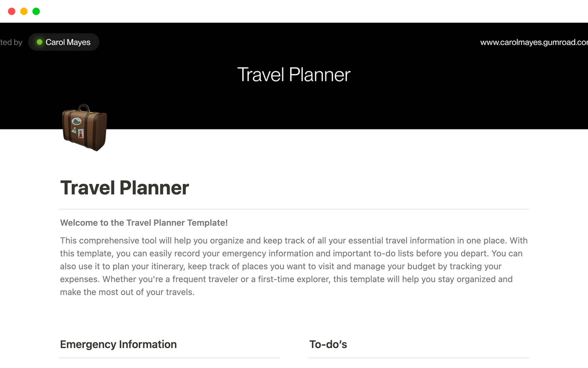Close the window with the red button
The height and width of the screenshot is (368, 588).
pos(12,11)
